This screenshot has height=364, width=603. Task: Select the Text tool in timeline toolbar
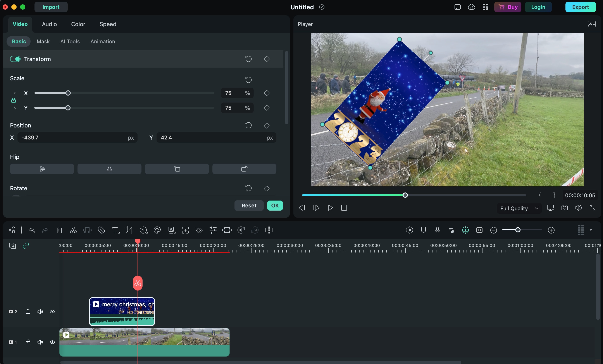point(115,230)
